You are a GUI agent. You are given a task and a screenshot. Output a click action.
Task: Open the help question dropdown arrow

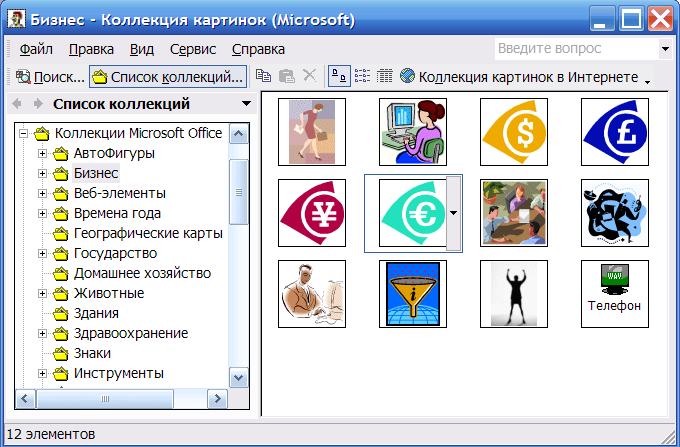point(665,49)
